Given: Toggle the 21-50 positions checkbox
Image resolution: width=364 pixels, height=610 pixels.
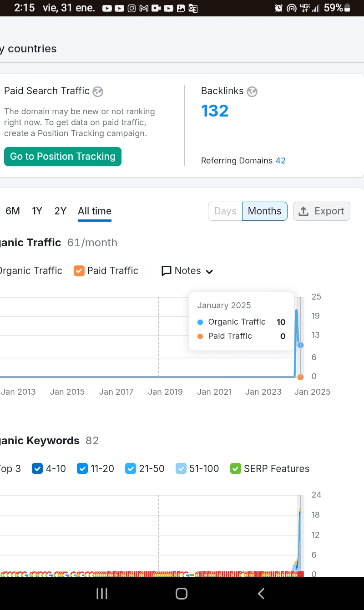Looking at the screenshot, I should coord(131,468).
